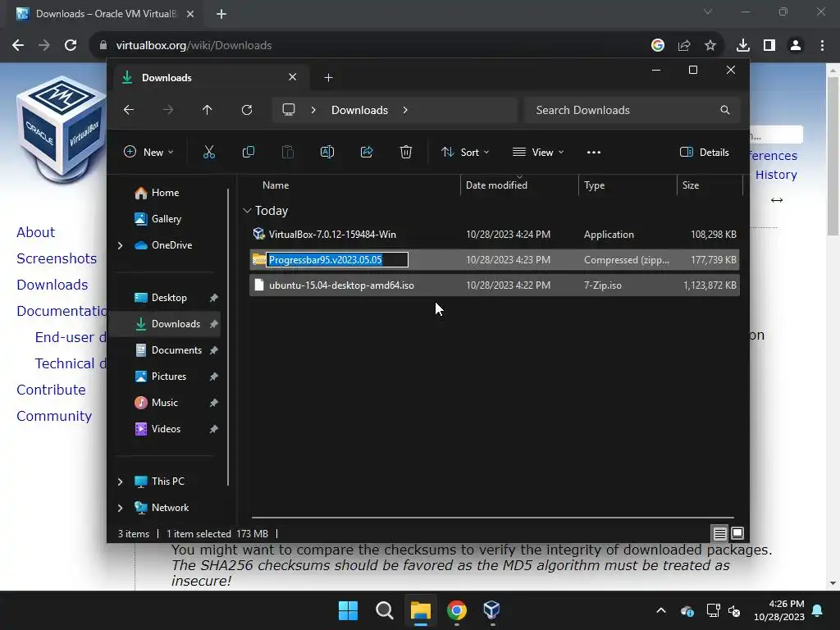Click the Share icon in Explorer toolbar
Viewport: 840px width, 630px height.
point(367,152)
